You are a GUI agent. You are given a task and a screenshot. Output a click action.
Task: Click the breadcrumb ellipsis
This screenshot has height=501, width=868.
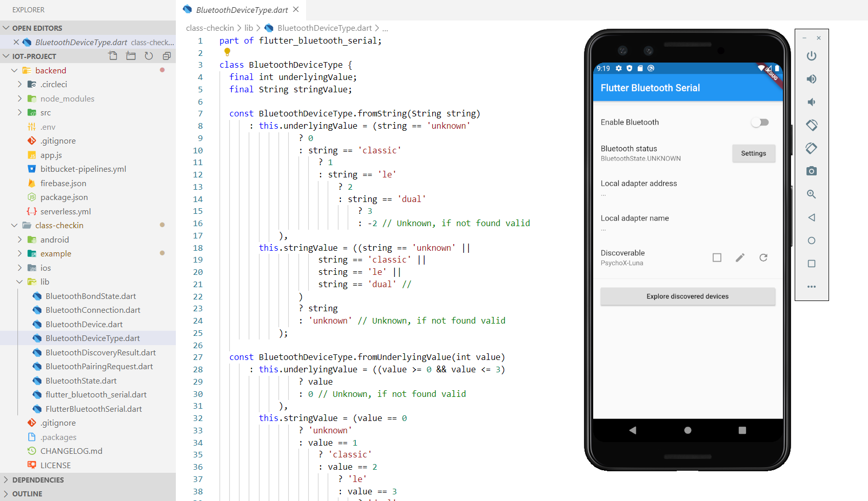point(385,28)
